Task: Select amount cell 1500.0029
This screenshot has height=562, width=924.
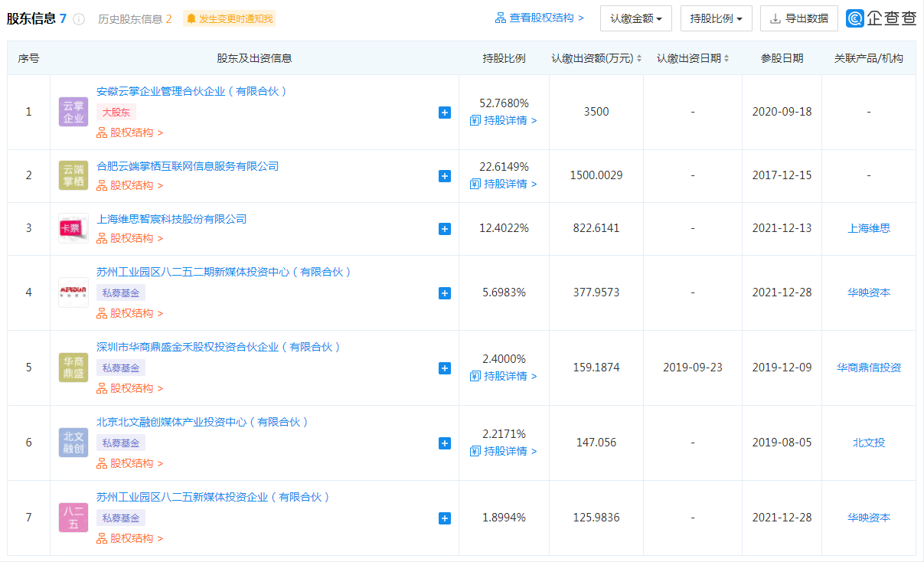Action: click(x=596, y=175)
